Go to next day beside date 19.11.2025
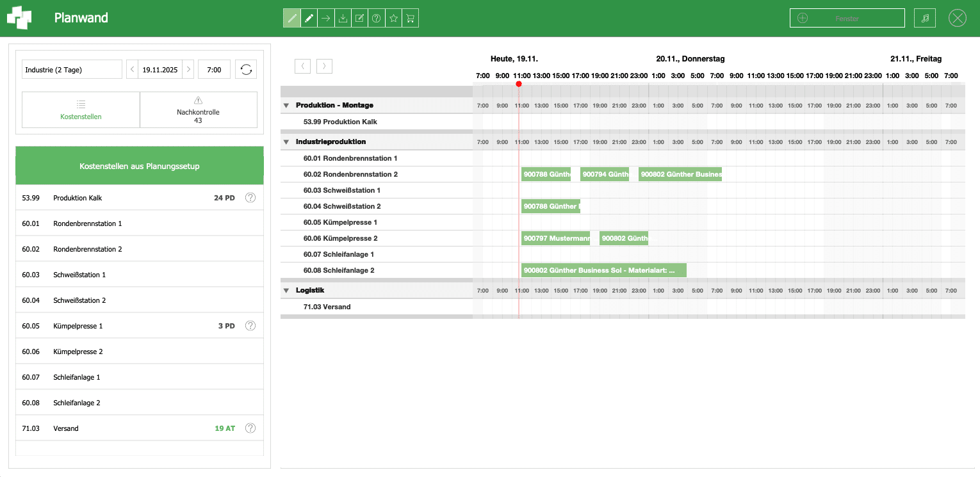This screenshot has height=477, width=980. [188, 70]
